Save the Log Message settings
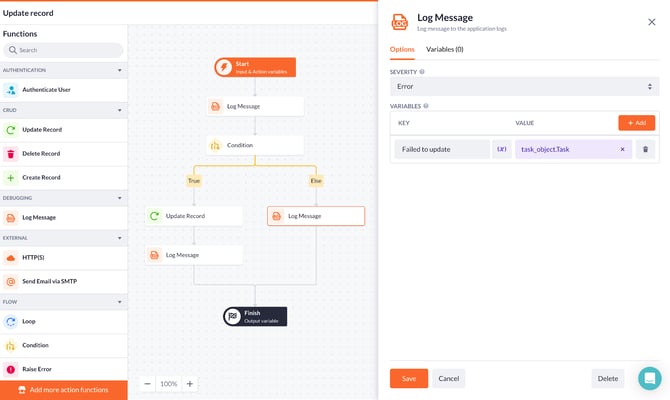The width and height of the screenshot is (670, 400). point(408,378)
